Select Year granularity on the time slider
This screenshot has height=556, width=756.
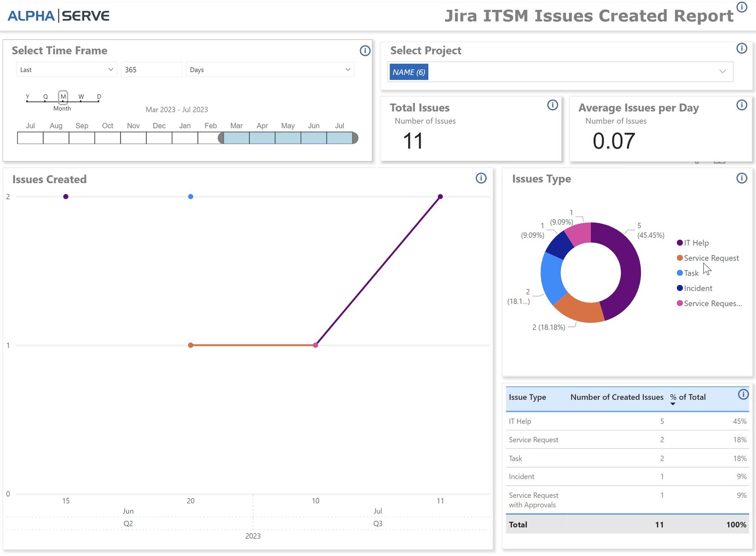(x=27, y=96)
